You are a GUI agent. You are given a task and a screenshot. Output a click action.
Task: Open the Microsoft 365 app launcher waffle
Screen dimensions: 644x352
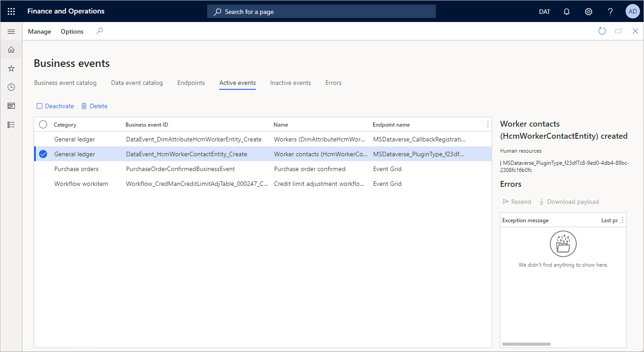pyautogui.click(x=11, y=11)
